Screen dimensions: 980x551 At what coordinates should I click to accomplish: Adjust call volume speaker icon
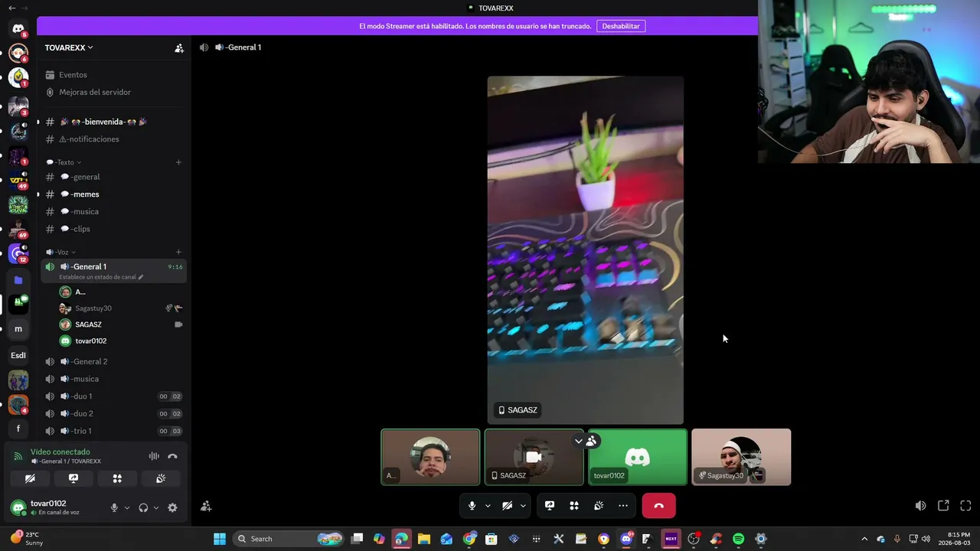point(920,506)
